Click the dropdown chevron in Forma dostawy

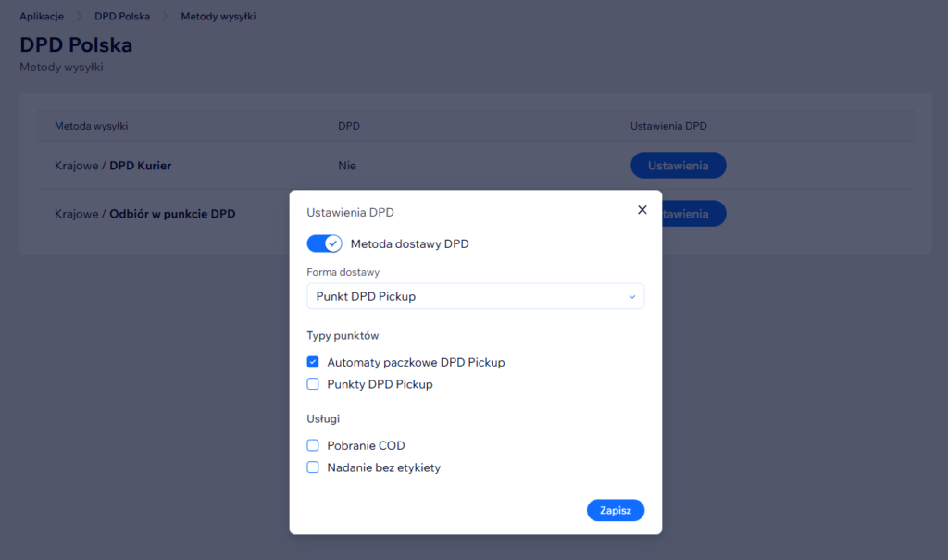point(632,297)
